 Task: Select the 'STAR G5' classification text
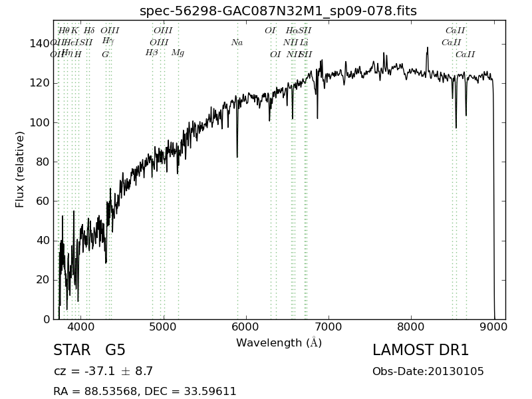90,350
